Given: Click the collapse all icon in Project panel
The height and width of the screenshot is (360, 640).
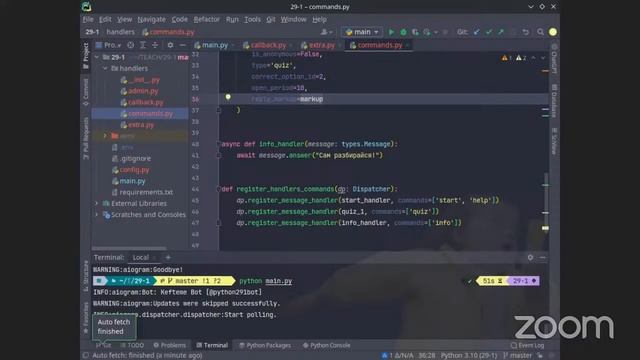Looking at the screenshot, I should click(155, 45).
